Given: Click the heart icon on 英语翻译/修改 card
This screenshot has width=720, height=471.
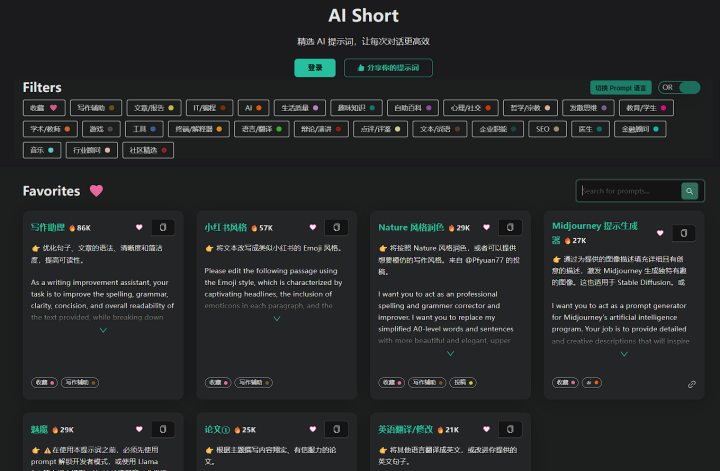Looking at the screenshot, I should 486,429.
